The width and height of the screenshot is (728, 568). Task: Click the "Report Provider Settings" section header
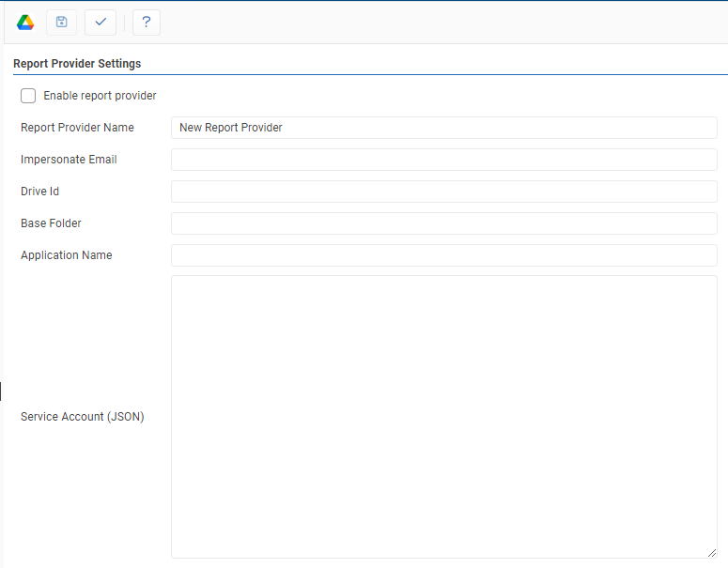(77, 64)
